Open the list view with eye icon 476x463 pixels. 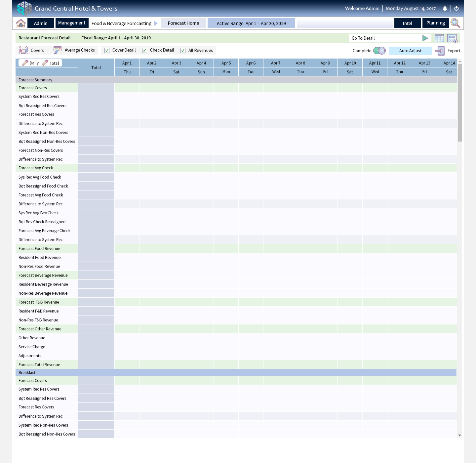[x=452, y=38]
